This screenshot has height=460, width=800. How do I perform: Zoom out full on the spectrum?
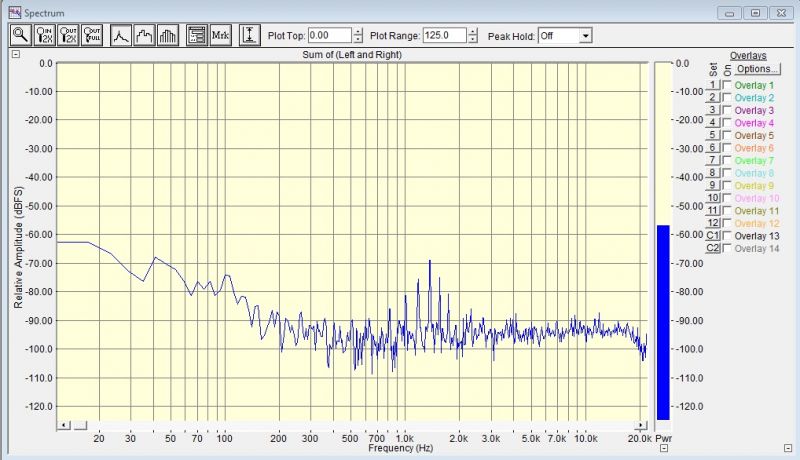(x=92, y=35)
